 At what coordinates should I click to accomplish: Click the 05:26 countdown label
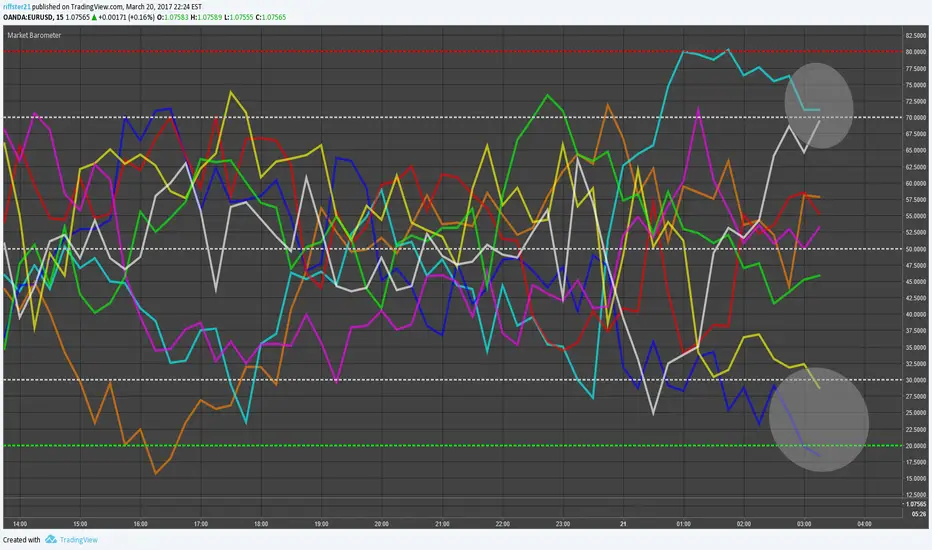point(918,514)
